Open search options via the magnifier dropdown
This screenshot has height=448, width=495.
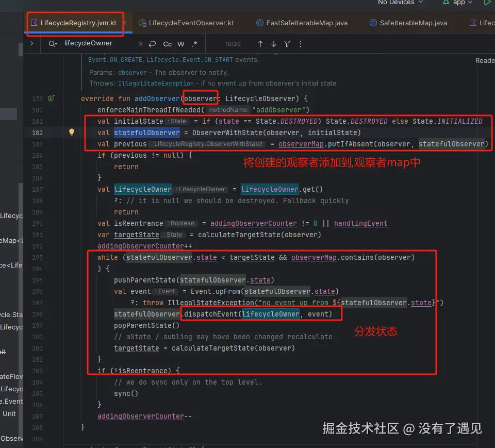click(x=52, y=44)
